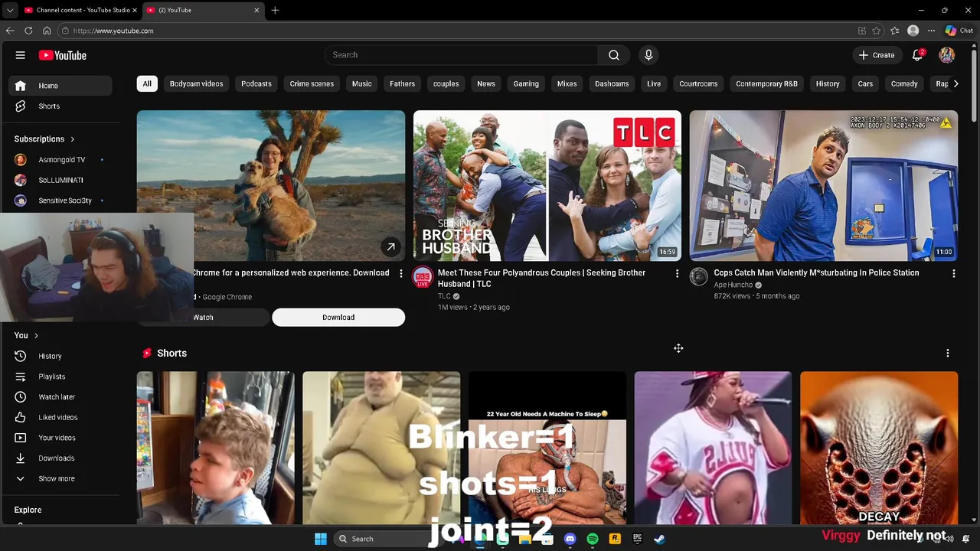980x551 pixels.
Task: Open Steam from the taskbar
Action: point(659,539)
